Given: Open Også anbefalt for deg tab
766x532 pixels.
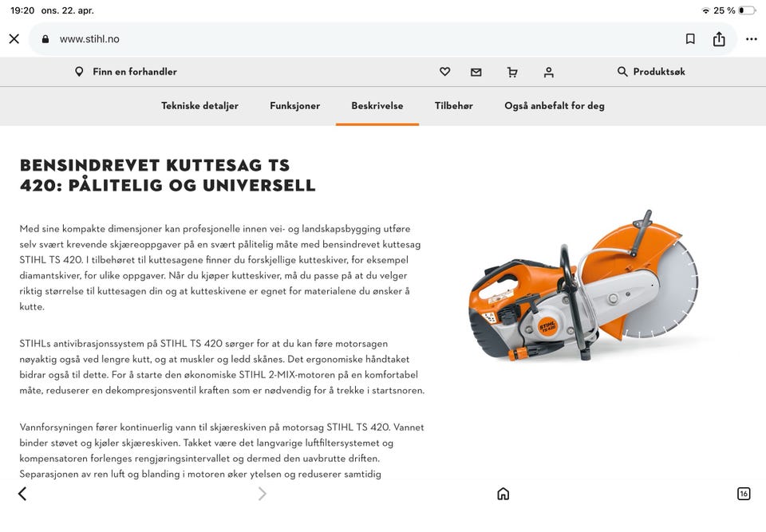Looking at the screenshot, I should [555, 106].
